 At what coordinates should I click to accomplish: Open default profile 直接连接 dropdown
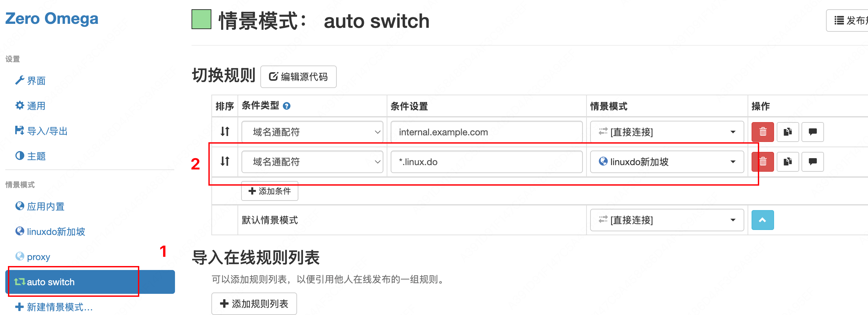point(667,220)
